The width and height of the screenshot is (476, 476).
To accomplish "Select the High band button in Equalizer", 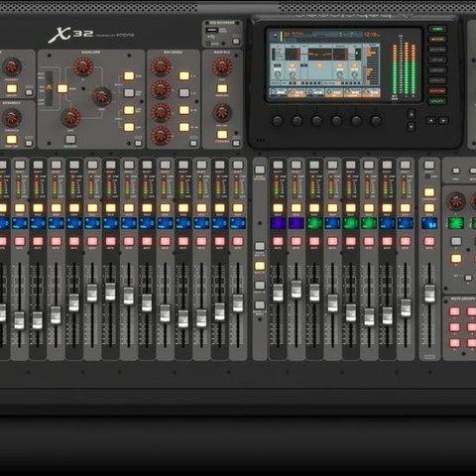I will coord(129,76).
